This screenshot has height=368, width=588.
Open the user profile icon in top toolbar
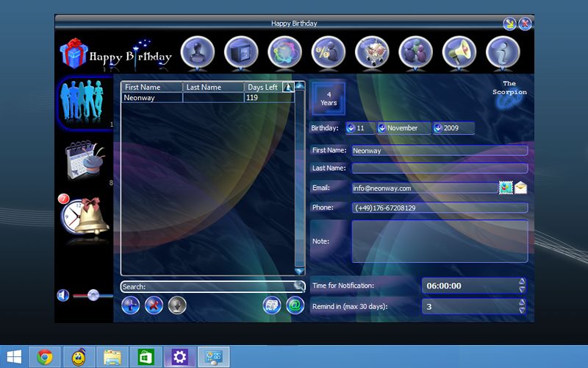coord(197,52)
